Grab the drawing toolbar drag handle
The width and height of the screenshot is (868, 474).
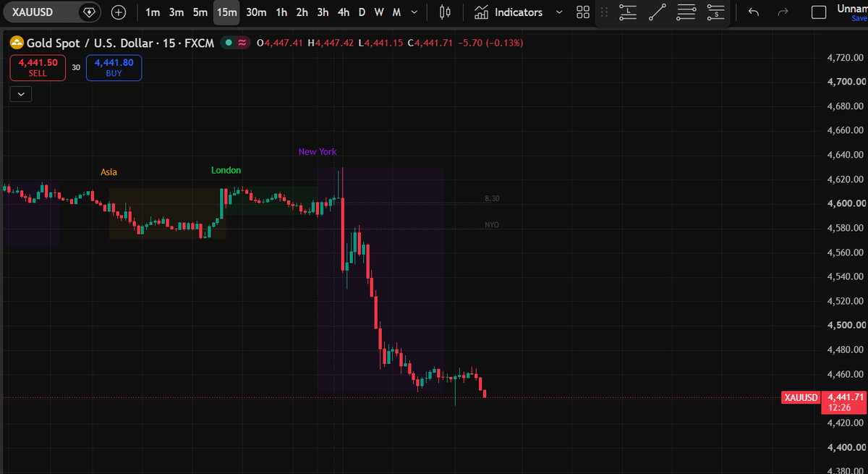click(605, 12)
